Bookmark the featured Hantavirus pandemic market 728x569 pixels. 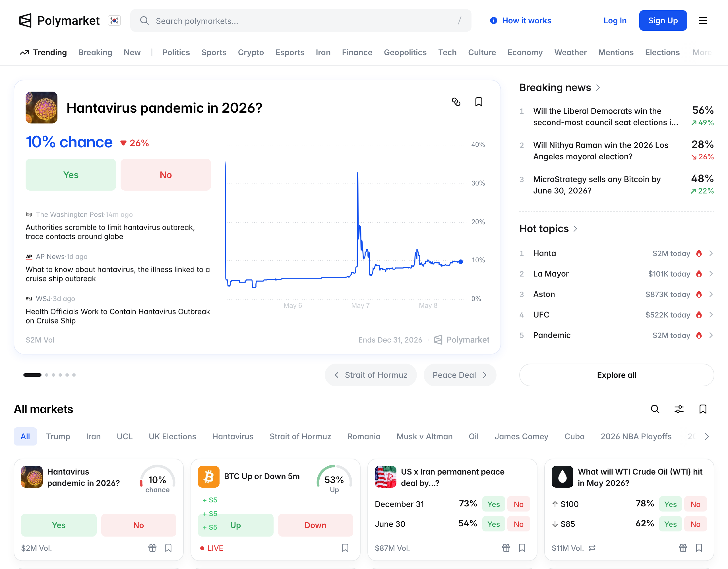[x=479, y=102]
